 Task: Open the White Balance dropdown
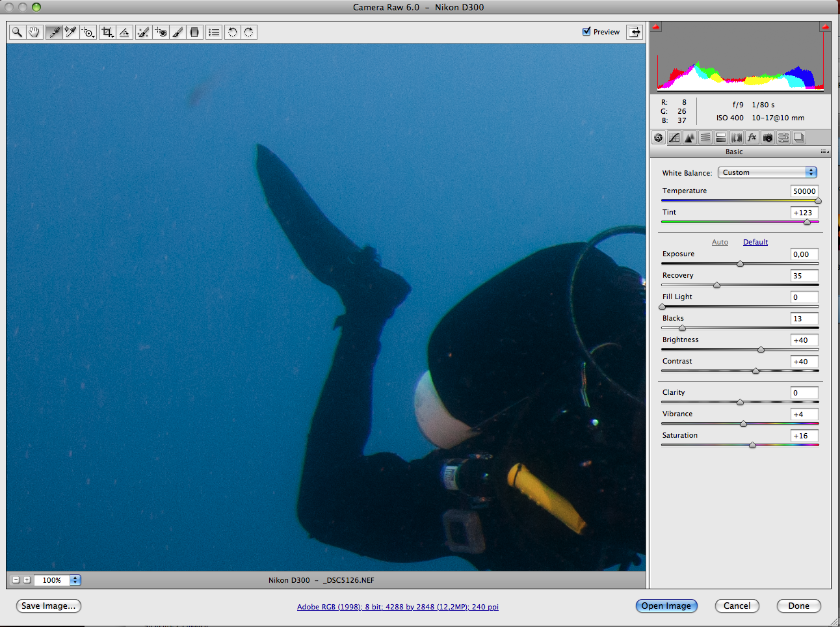tap(767, 172)
